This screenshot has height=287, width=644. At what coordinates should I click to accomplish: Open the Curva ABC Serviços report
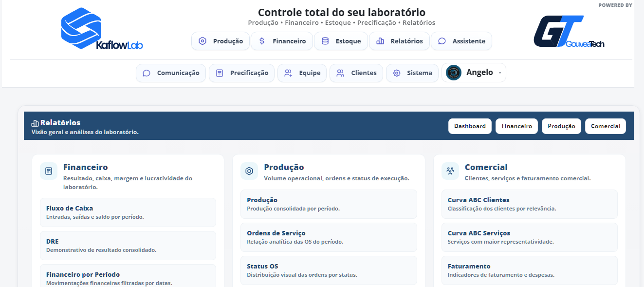tap(530, 237)
